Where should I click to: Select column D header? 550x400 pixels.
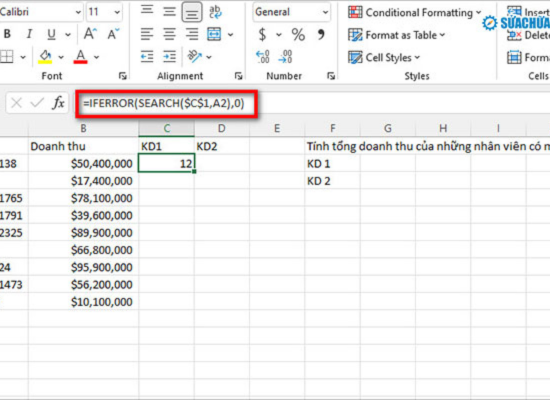pos(222,128)
